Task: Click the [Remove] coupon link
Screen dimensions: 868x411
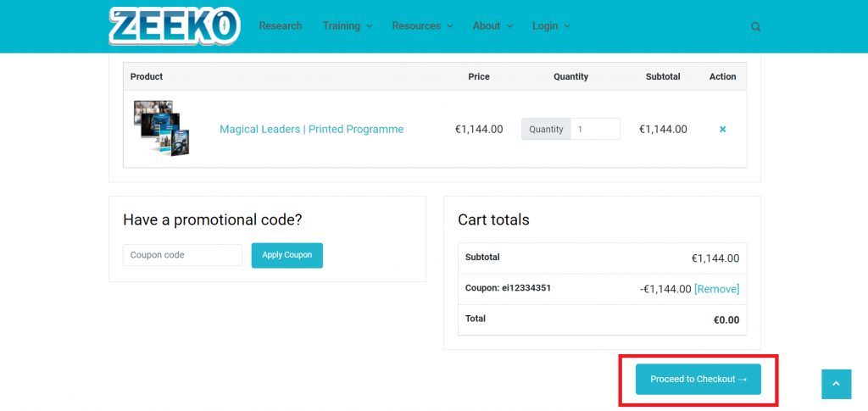Action: coord(716,289)
